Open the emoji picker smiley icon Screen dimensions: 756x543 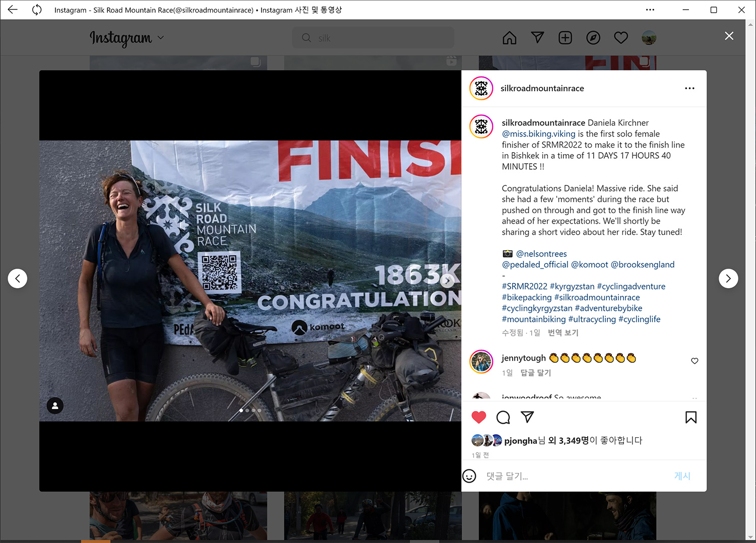(x=469, y=476)
